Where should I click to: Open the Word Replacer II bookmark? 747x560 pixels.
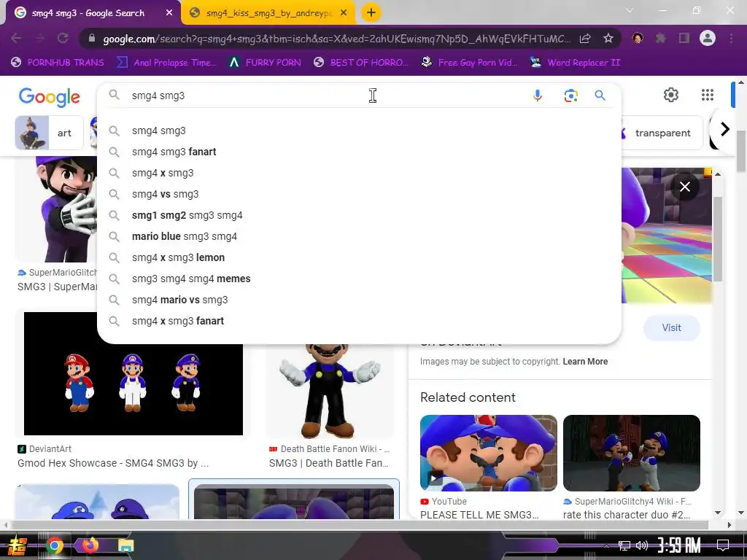[x=575, y=63]
